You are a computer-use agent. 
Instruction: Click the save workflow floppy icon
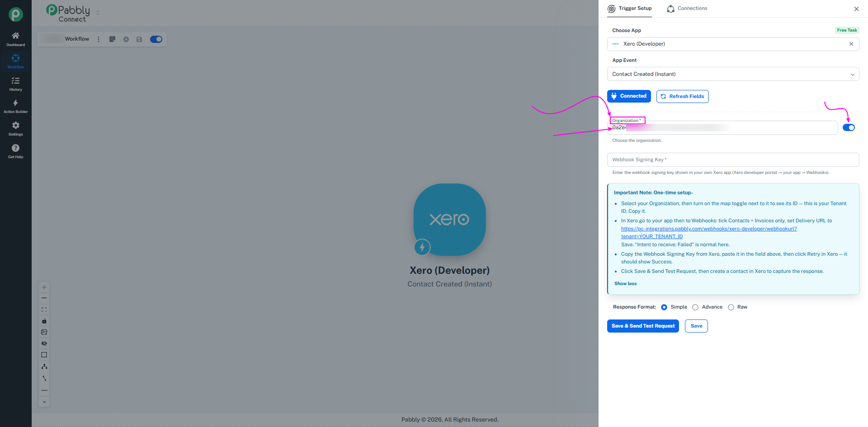139,39
